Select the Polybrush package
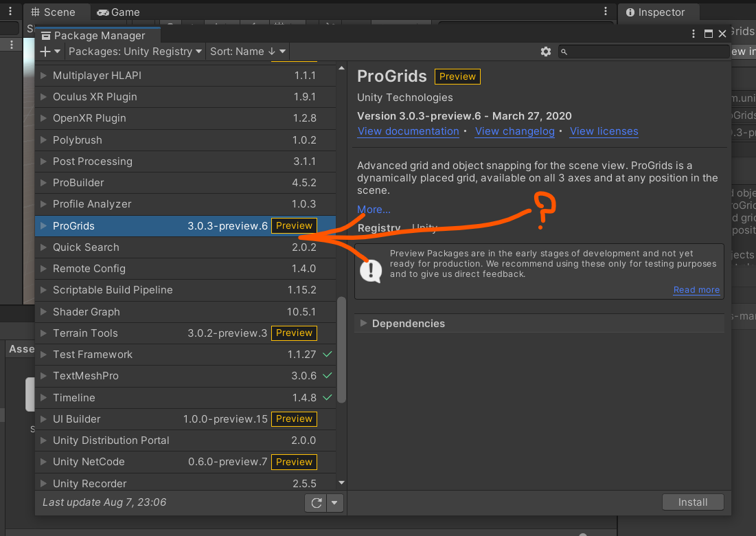This screenshot has height=536, width=756. 185,140
